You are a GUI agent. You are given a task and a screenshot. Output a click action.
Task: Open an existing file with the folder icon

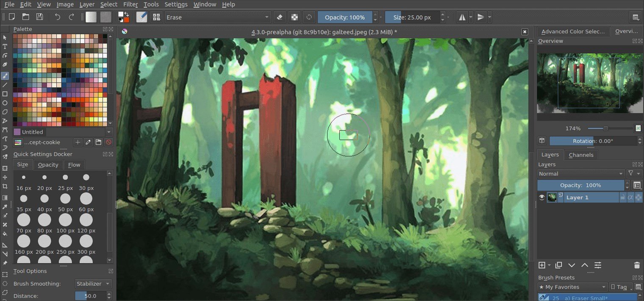tap(26, 17)
